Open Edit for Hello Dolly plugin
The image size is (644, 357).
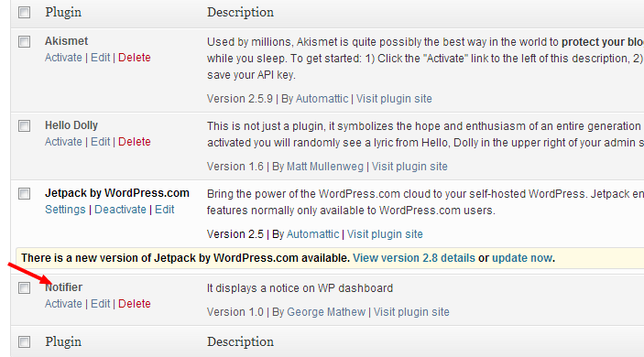(100, 142)
